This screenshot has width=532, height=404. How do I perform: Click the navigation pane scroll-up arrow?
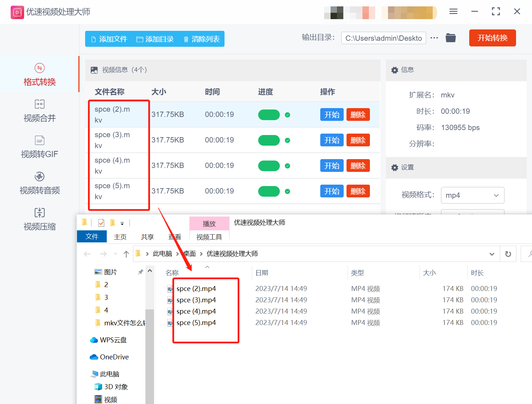pyautogui.click(x=150, y=271)
